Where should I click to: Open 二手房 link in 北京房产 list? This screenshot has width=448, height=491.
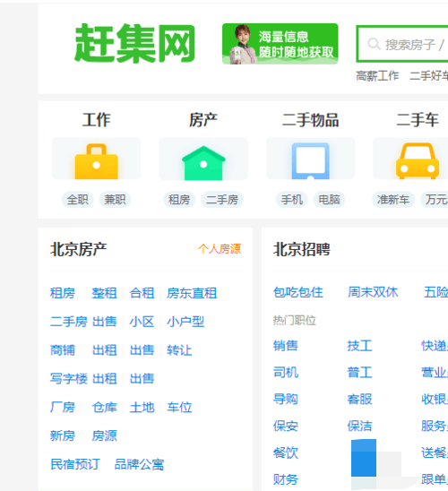[x=69, y=322]
